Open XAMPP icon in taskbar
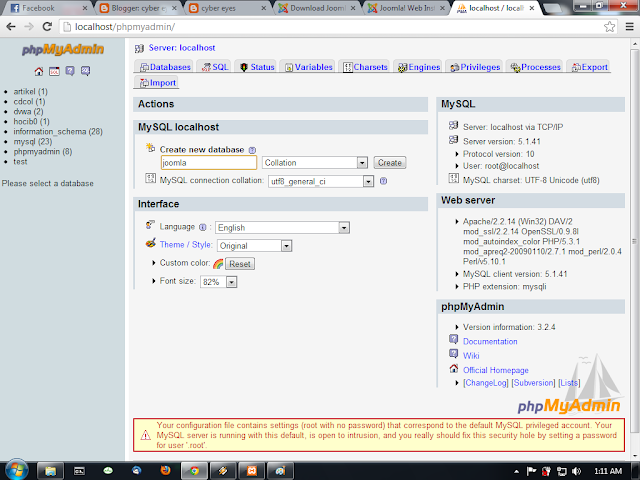 [252, 471]
